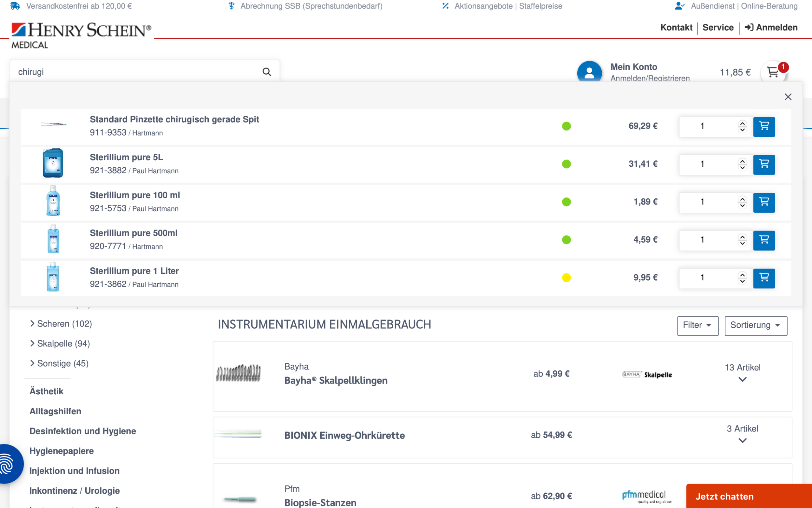Open Standard Pinzette chirugisch gerade Spit
Viewport: 812px width, 508px height.
pos(174,119)
